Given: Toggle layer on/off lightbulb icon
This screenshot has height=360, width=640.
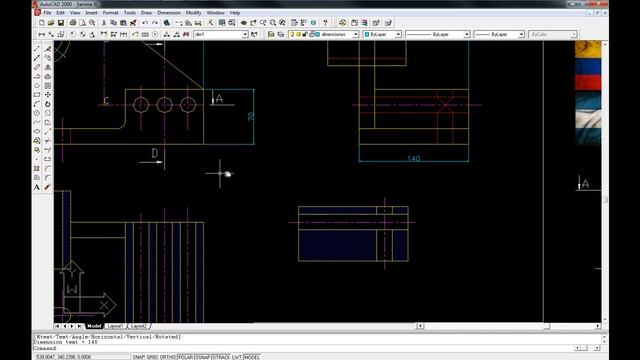Looking at the screenshot, I should tap(292, 35).
